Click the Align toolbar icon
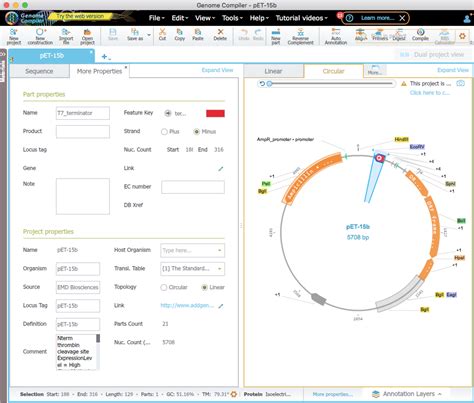This screenshot has height=403, width=474. 360,35
